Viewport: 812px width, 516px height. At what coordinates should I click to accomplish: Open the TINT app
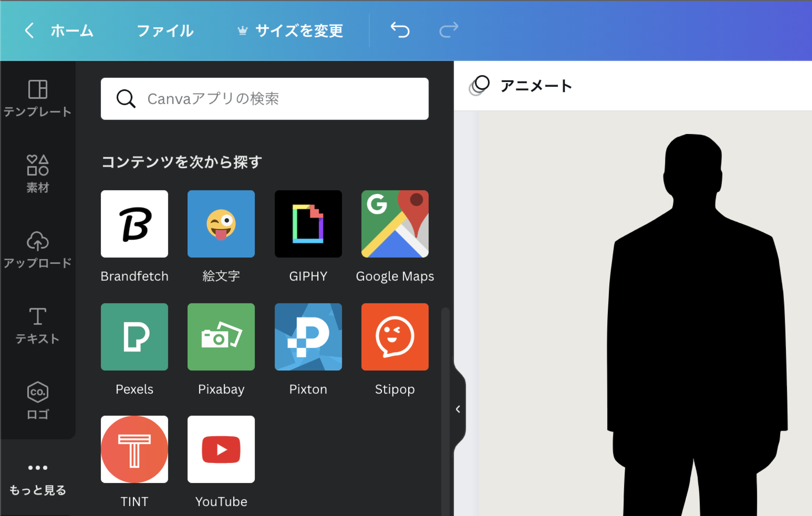pos(134,449)
